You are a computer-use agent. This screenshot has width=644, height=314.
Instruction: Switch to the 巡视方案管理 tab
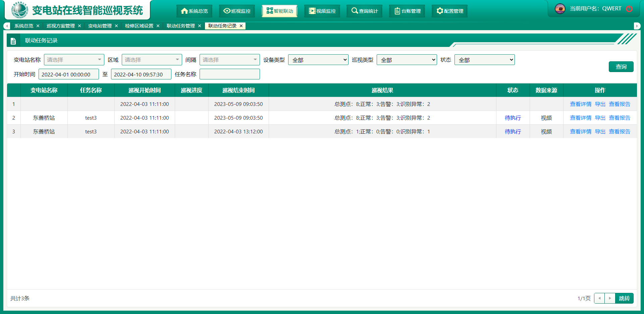pos(61,26)
